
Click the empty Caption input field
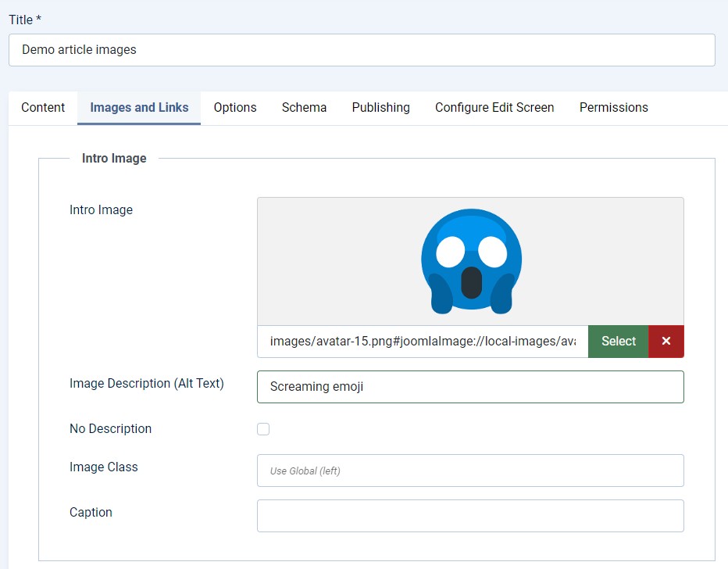(470, 515)
